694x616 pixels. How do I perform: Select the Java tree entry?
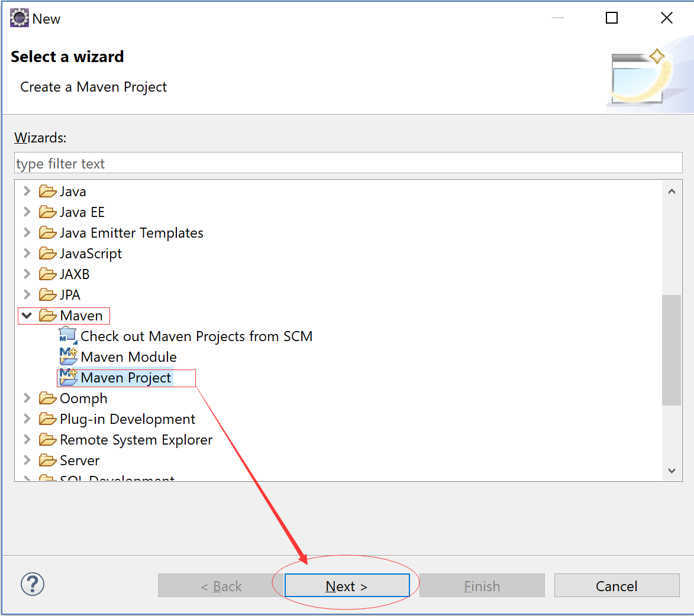tap(73, 192)
